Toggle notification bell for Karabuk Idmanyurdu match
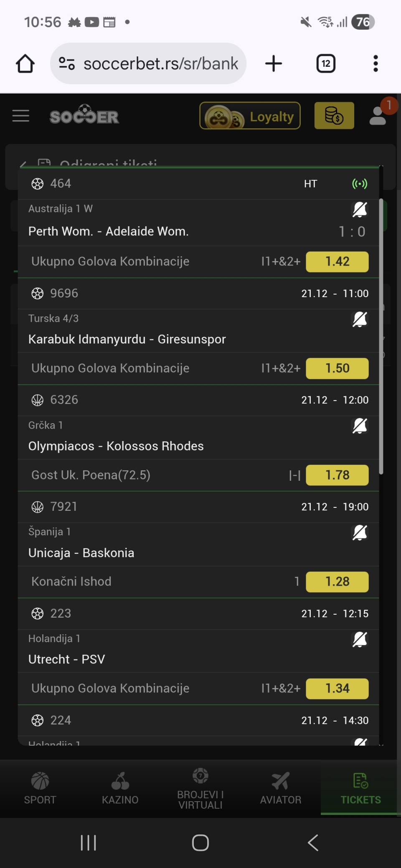 360,319
